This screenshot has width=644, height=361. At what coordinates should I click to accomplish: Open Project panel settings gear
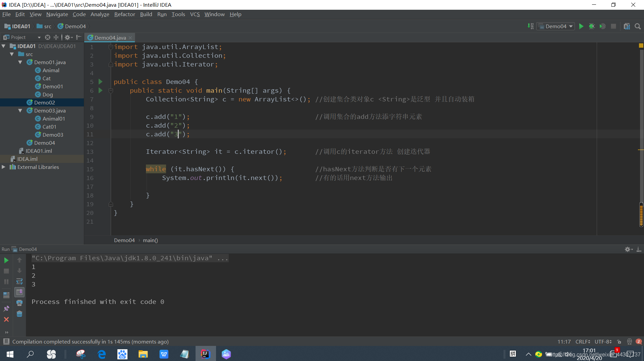click(68, 37)
